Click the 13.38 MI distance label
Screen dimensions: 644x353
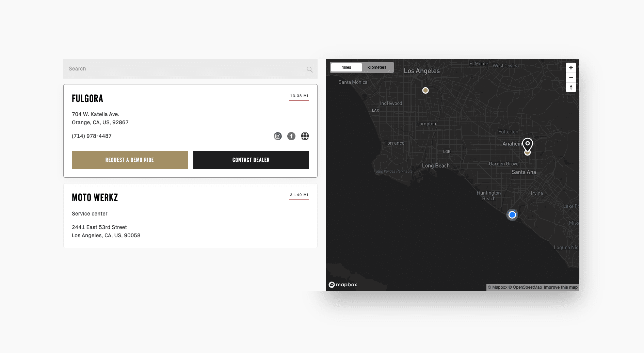pyautogui.click(x=299, y=96)
